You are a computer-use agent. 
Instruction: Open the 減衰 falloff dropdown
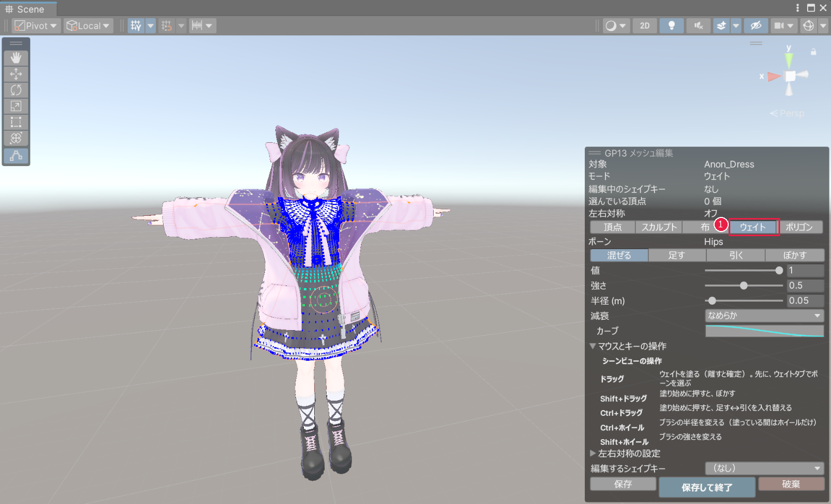(765, 316)
